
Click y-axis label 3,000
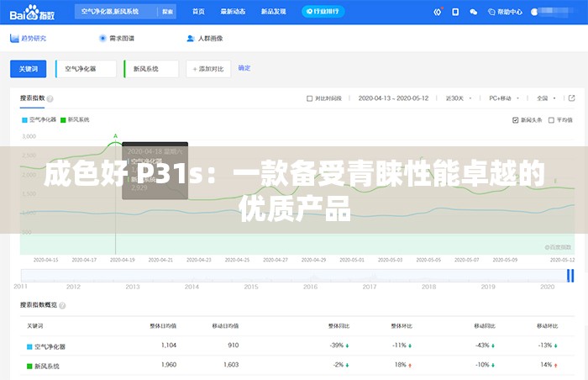(29, 137)
